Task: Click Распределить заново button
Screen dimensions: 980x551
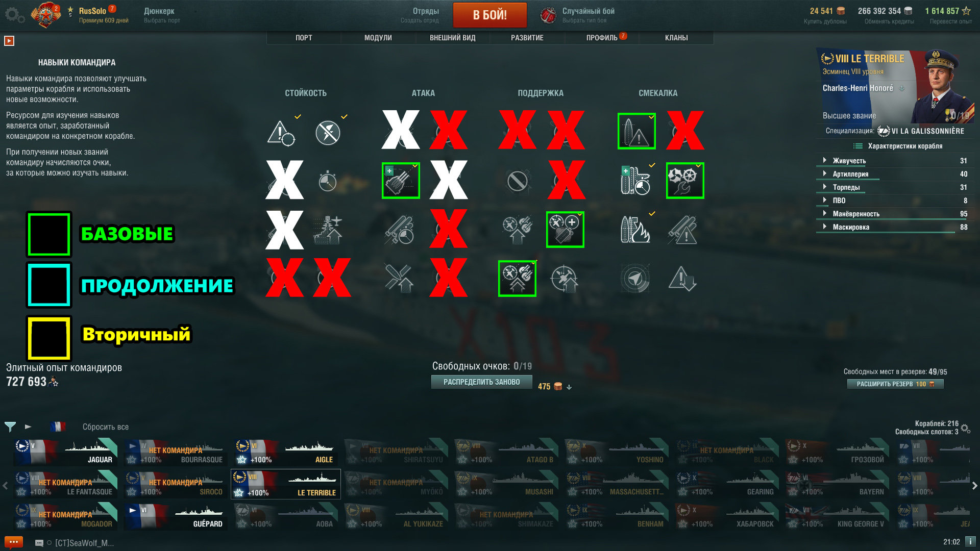Action: pyautogui.click(x=482, y=382)
